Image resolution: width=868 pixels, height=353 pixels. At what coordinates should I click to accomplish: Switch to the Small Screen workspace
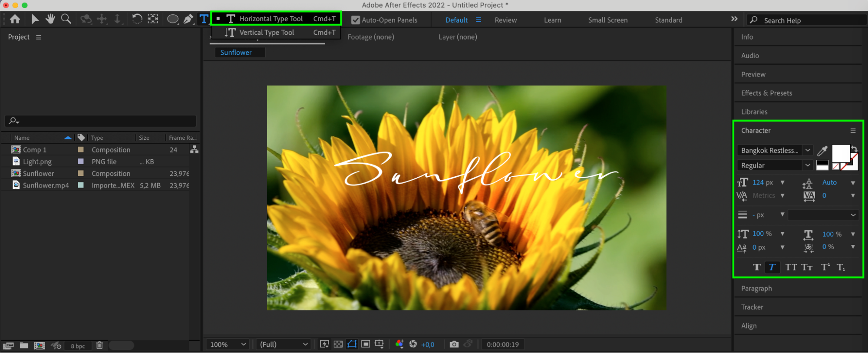coord(608,20)
